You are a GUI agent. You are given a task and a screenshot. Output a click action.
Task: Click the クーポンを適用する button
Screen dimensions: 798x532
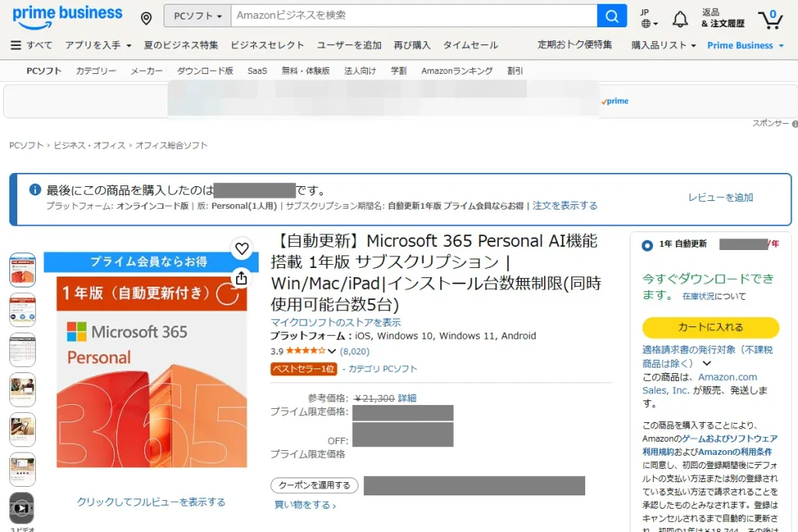click(x=315, y=485)
